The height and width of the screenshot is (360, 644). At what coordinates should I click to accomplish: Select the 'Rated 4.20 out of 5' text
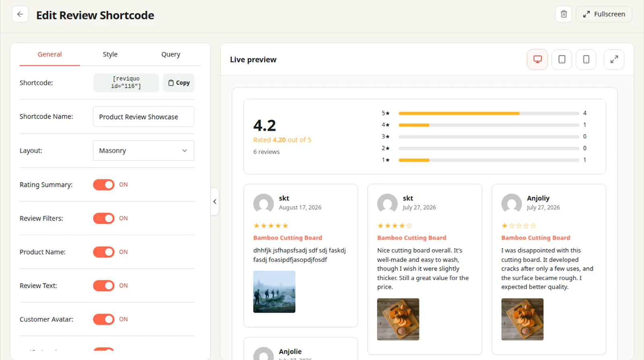click(x=282, y=140)
